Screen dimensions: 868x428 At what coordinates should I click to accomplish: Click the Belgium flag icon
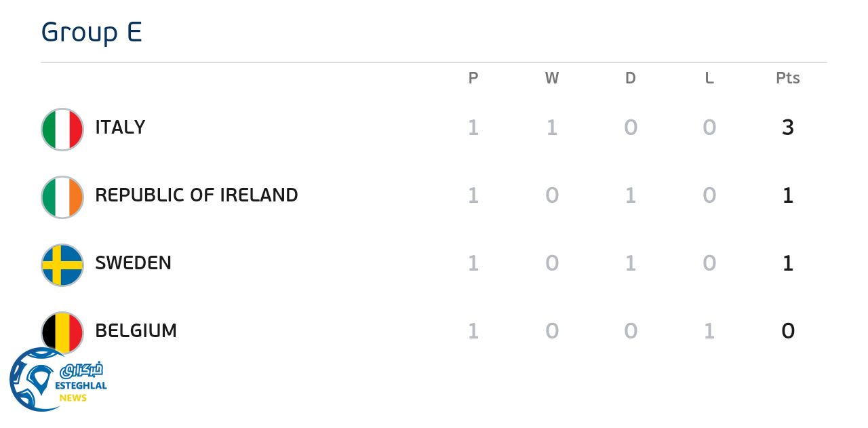point(62,331)
